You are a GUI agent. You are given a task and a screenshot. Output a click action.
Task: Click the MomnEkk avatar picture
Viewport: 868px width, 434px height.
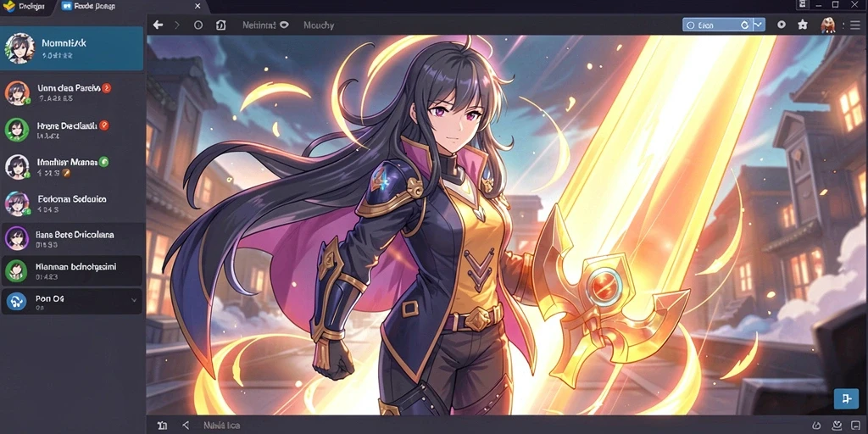pyautogui.click(x=20, y=47)
